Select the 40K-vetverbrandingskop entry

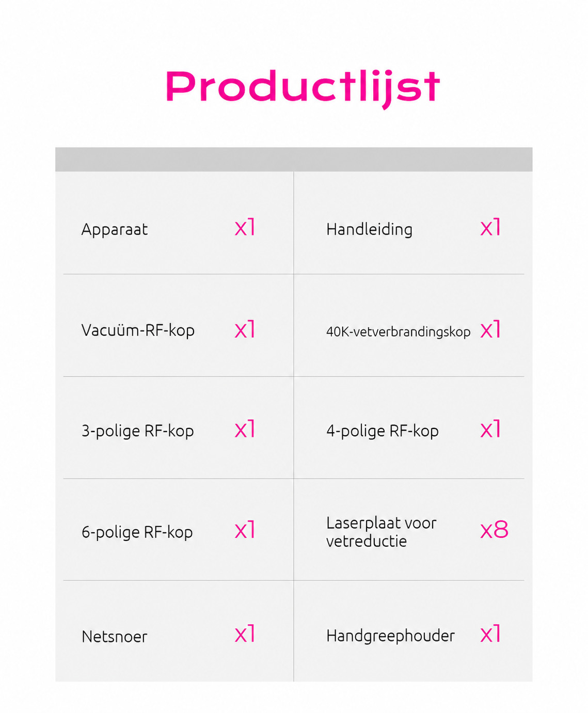point(398,332)
